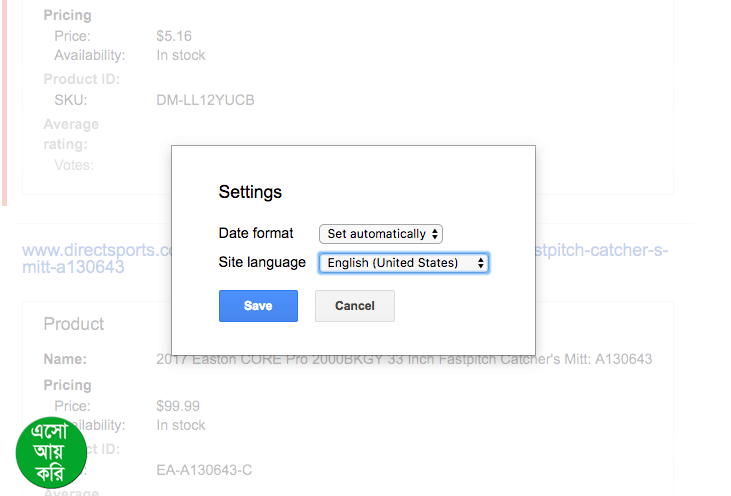Open the Date format dropdown
731x496 pixels.
380,234
